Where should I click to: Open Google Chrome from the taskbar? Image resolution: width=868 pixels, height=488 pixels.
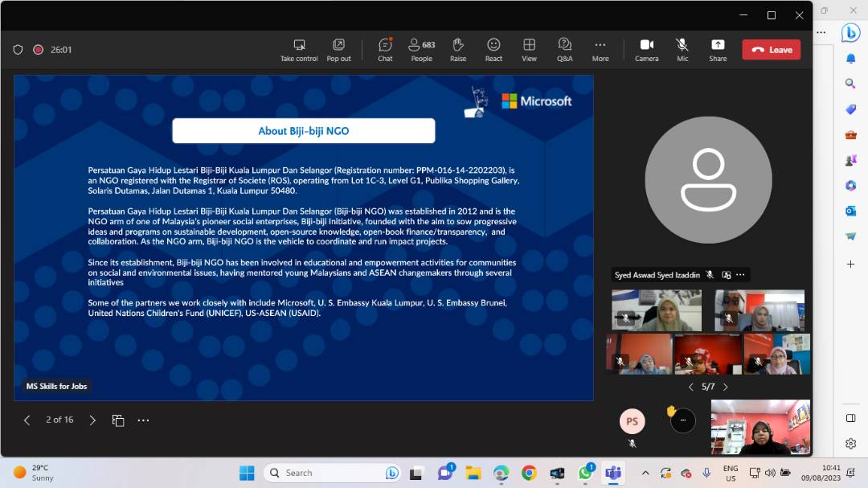529,473
